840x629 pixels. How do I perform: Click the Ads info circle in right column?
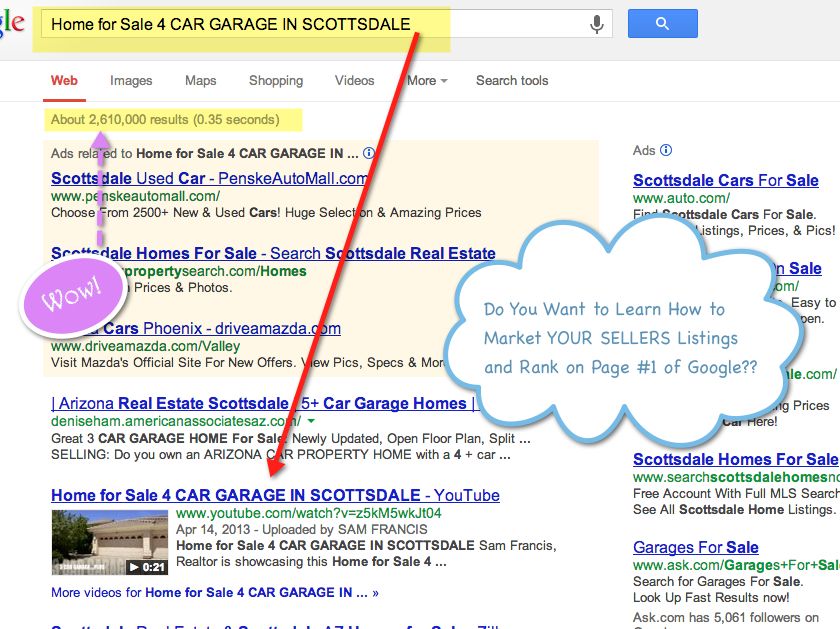point(665,149)
